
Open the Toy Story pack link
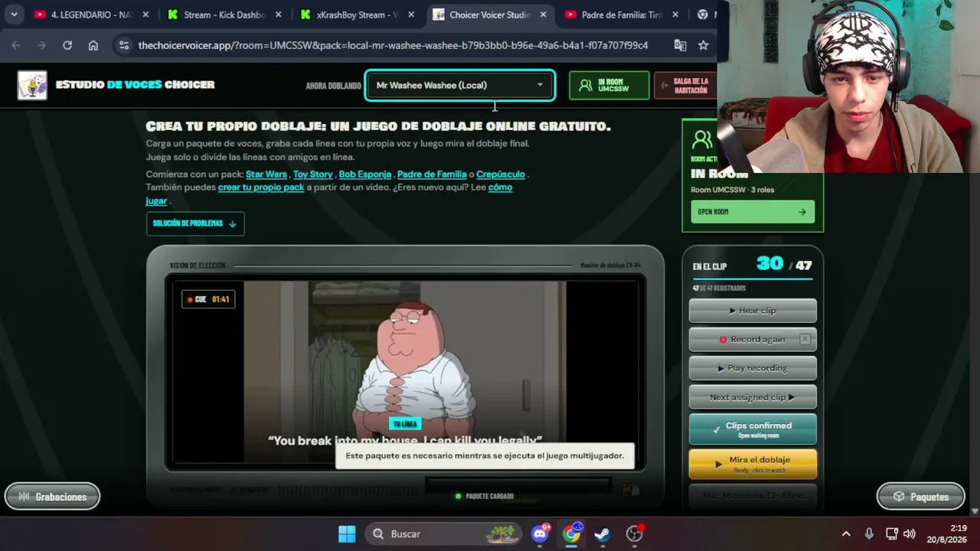coord(312,174)
